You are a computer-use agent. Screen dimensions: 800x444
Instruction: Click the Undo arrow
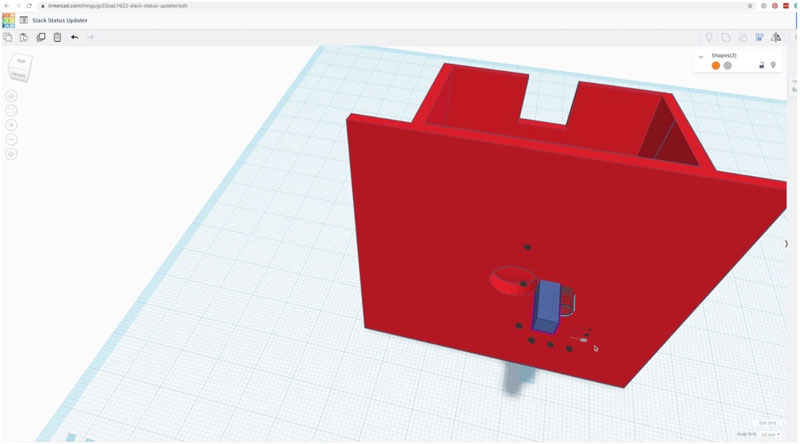(x=74, y=37)
